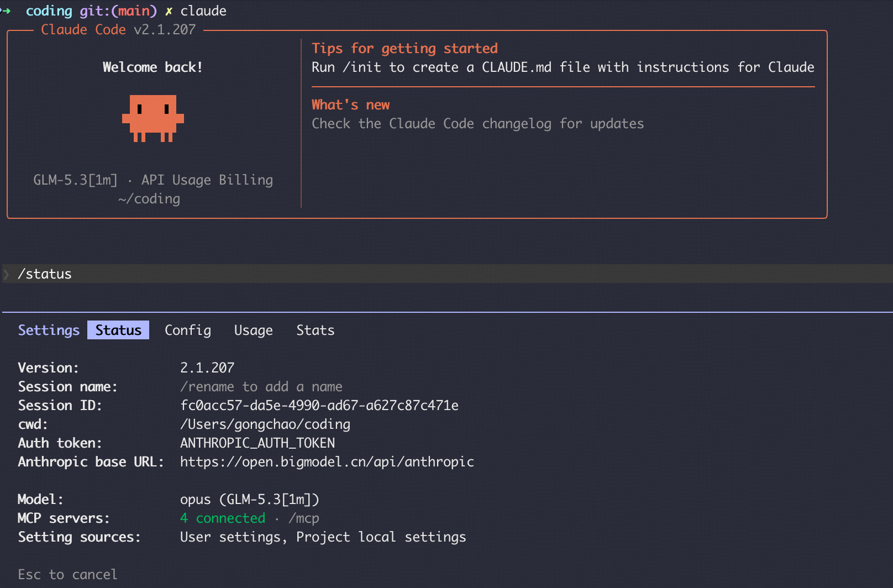The width and height of the screenshot is (893, 588).
Task: Click 'Check the Claude Code changelog for updates'
Action: (x=478, y=124)
